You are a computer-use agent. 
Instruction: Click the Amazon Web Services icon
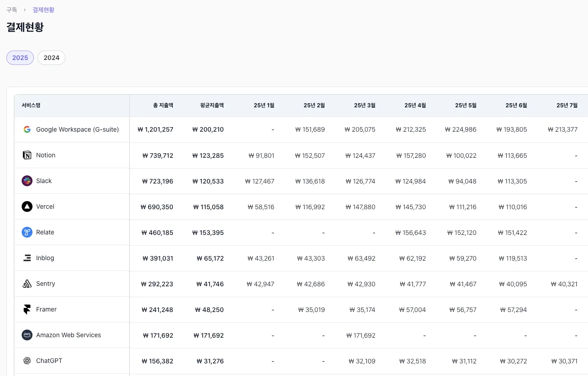(x=27, y=335)
